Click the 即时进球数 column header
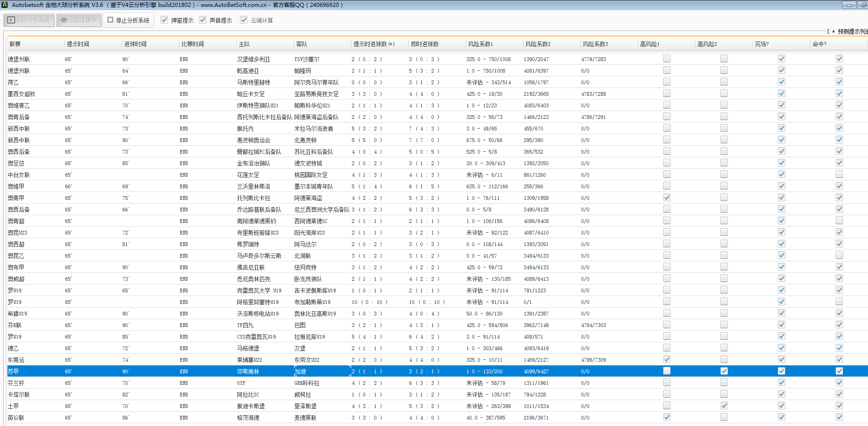This screenshot has height=426, width=868. click(425, 44)
